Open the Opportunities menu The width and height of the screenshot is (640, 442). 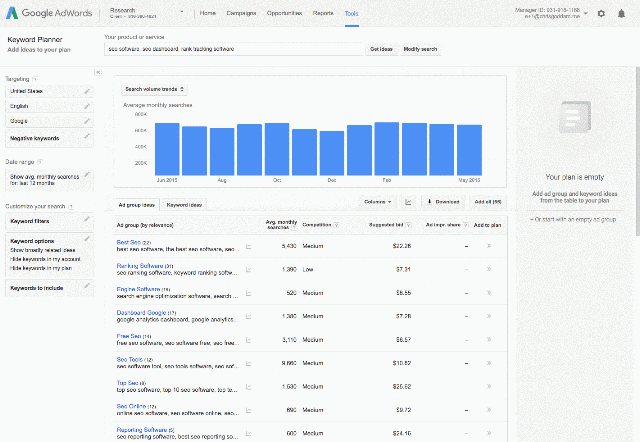(284, 13)
